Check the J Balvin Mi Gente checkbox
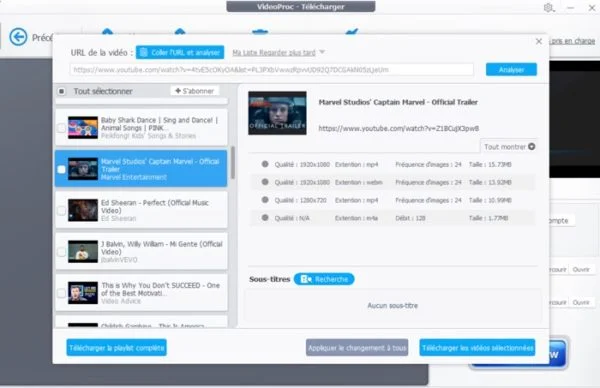 pyautogui.click(x=61, y=252)
